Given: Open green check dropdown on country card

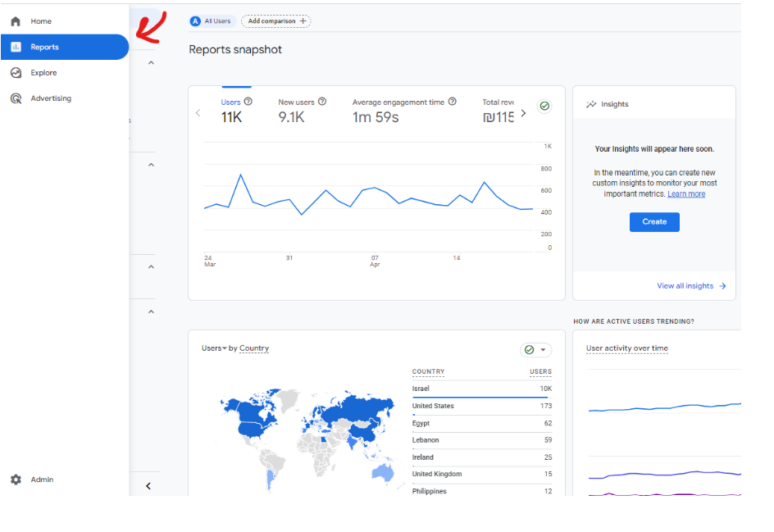Looking at the screenshot, I should pos(535,350).
